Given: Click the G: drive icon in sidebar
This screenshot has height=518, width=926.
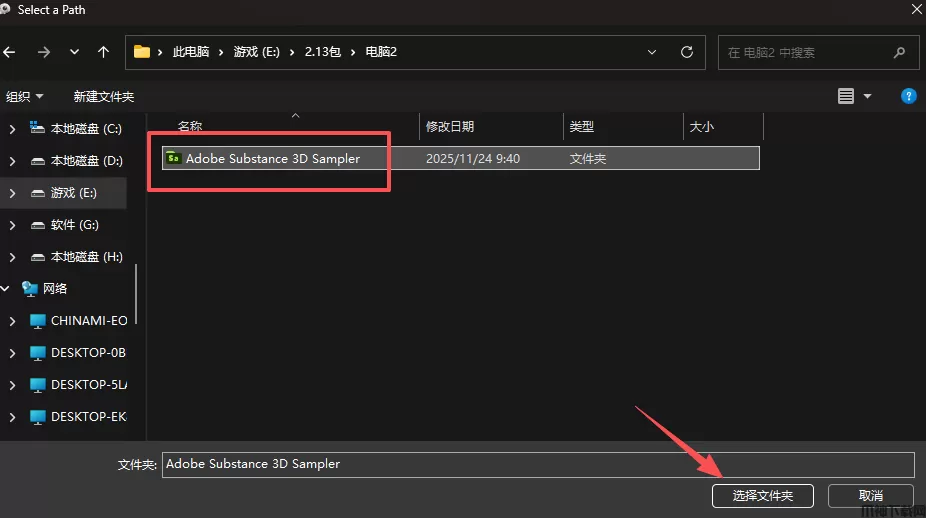Looking at the screenshot, I should point(38,225).
